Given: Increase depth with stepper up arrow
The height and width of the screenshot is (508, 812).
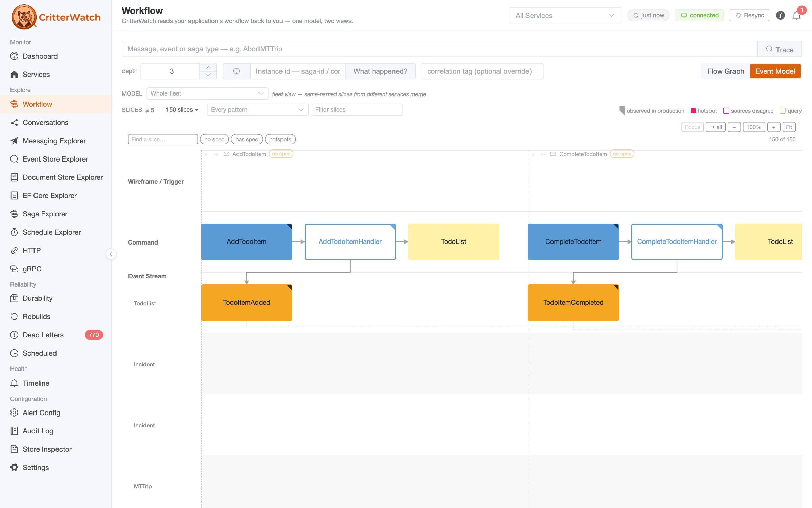Looking at the screenshot, I should tap(208, 67).
